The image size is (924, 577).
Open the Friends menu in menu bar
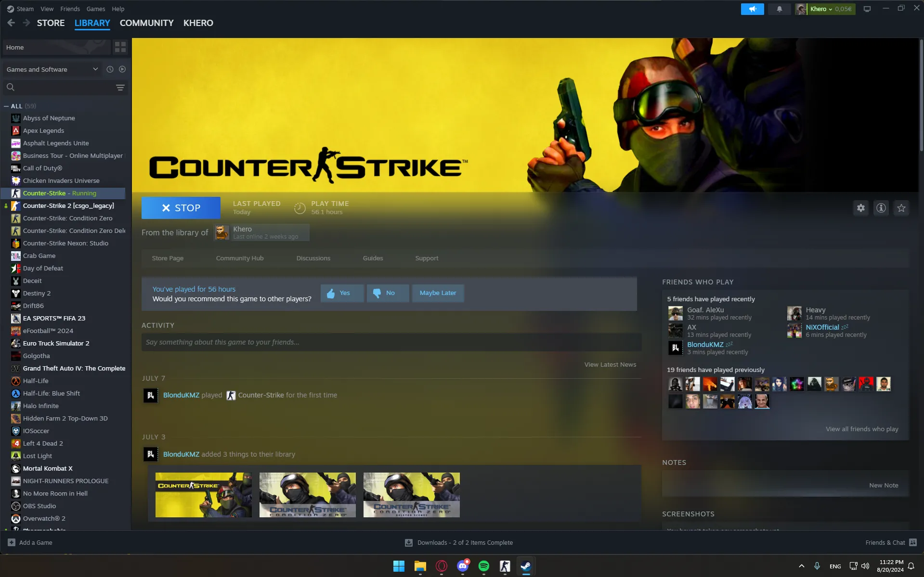pyautogui.click(x=70, y=9)
